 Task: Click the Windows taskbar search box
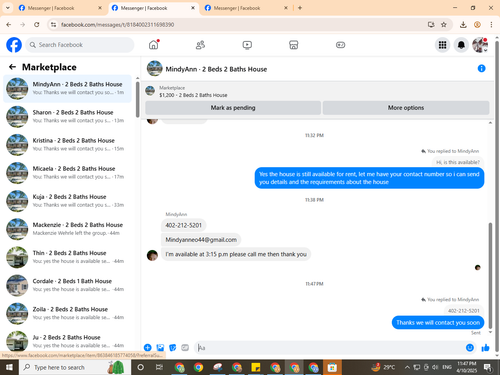click(x=74, y=367)
